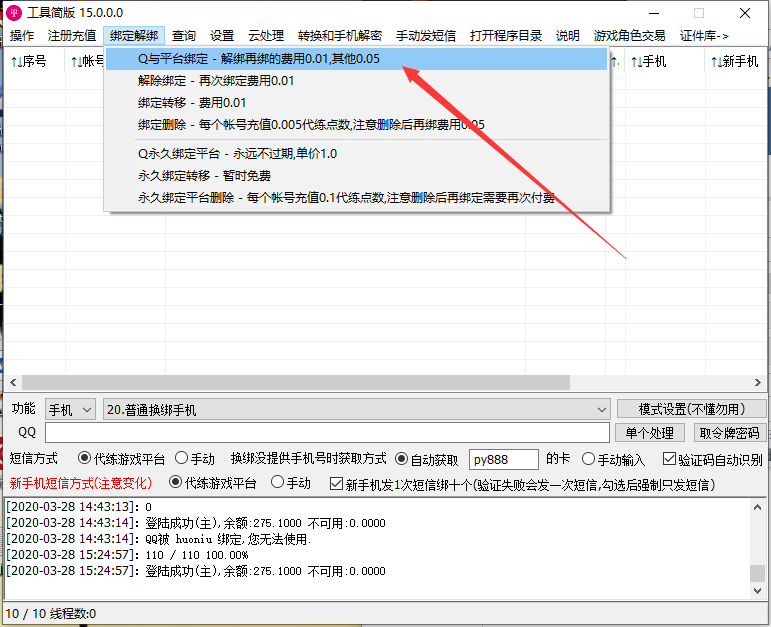Viewport: 771px width, 627px height.
Task: Open the 云处理 menu
Action: point(266,35)
